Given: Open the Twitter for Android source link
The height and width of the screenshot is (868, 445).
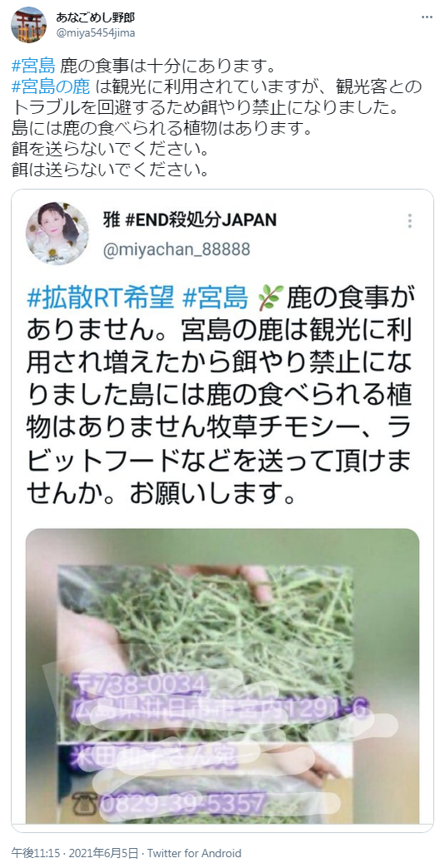Looking at the screenshot, I should [195, 853].
